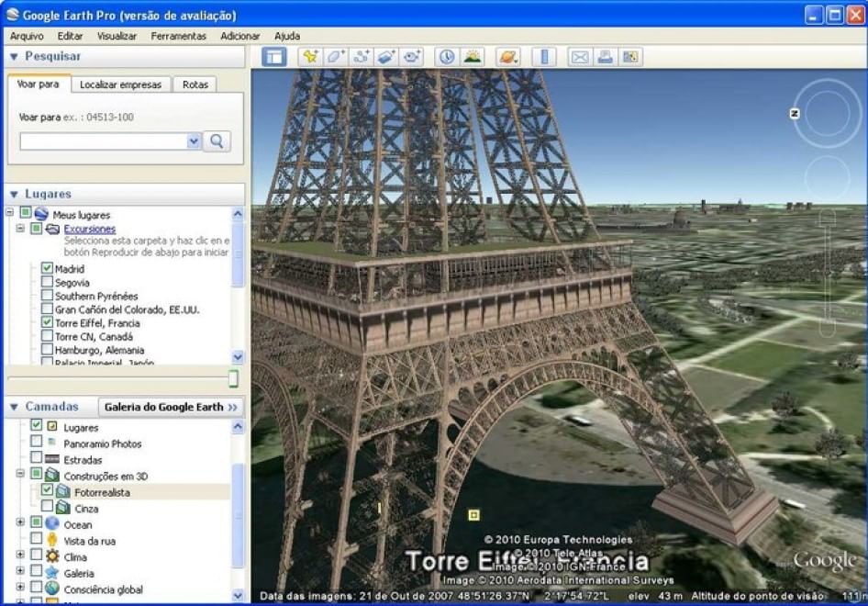Collapse the Pesquisar panel
This screenshot has width=868, height=606.
point(15,57)
